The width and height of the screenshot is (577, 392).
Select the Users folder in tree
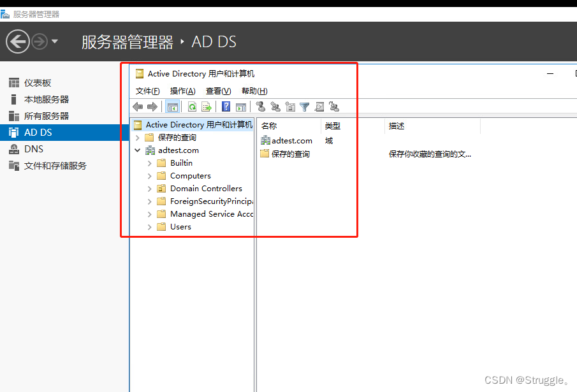[180, 227]
